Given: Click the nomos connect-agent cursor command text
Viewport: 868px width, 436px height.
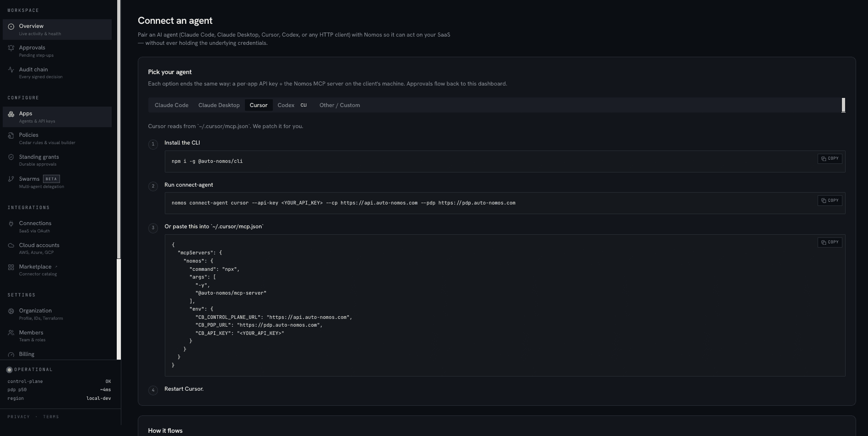Looking at the screenshot, I should pyautogui.click(x=343, y=203).
